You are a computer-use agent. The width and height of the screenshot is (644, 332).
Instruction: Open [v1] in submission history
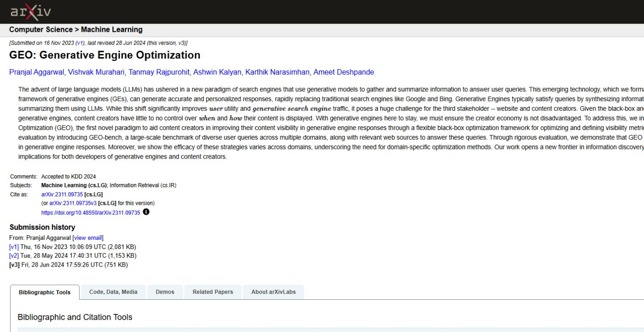click(x=14, y=247)
